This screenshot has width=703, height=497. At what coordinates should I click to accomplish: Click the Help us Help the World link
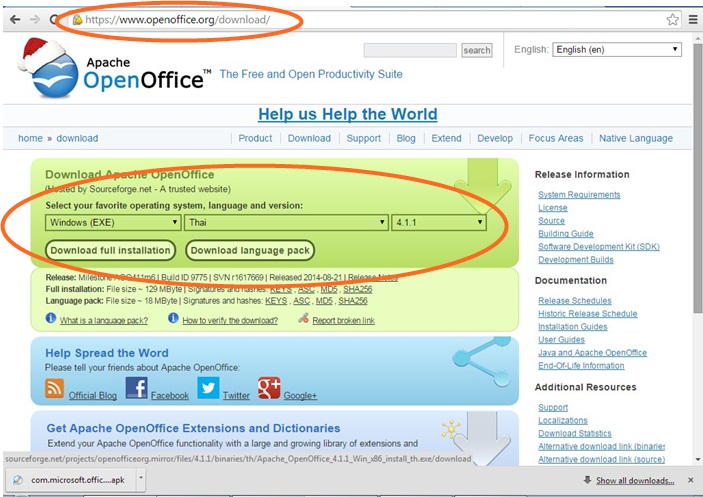347,114
